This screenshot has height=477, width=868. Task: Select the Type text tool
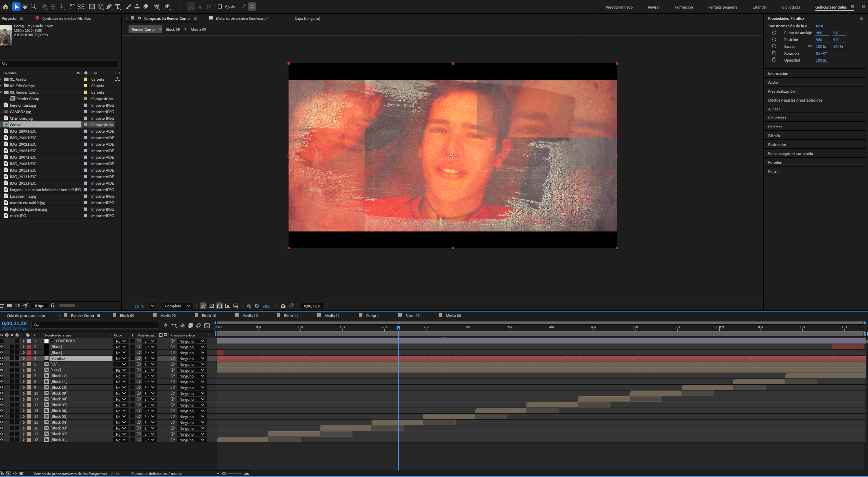pyautogui.click(x=118, y=6)
